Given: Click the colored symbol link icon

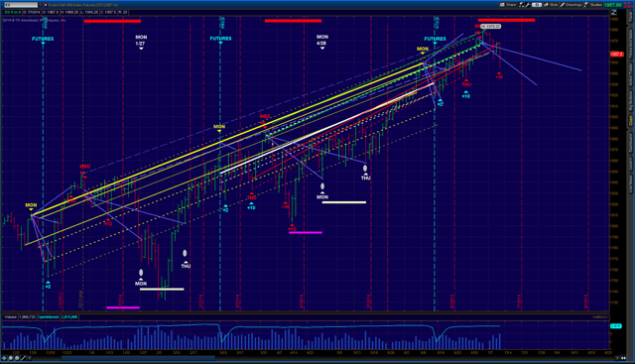Looking at the screenshot, I should (x=46, y=5).
